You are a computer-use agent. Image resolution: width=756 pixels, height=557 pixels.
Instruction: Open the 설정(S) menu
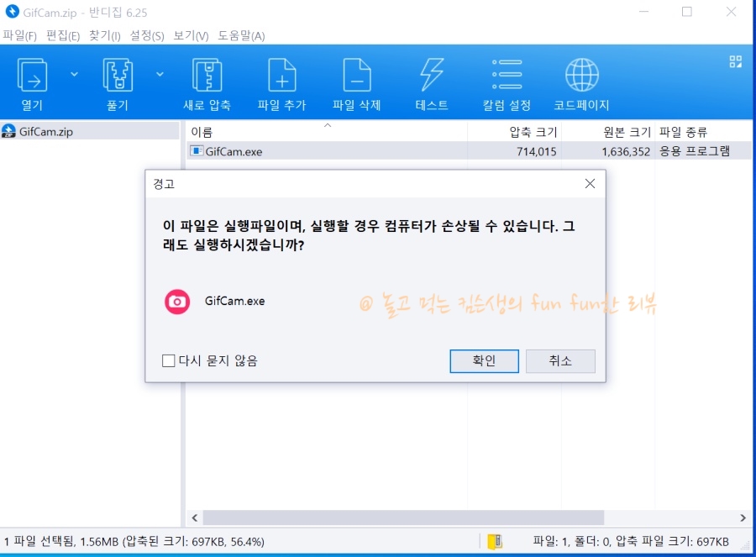click(147, 35)
